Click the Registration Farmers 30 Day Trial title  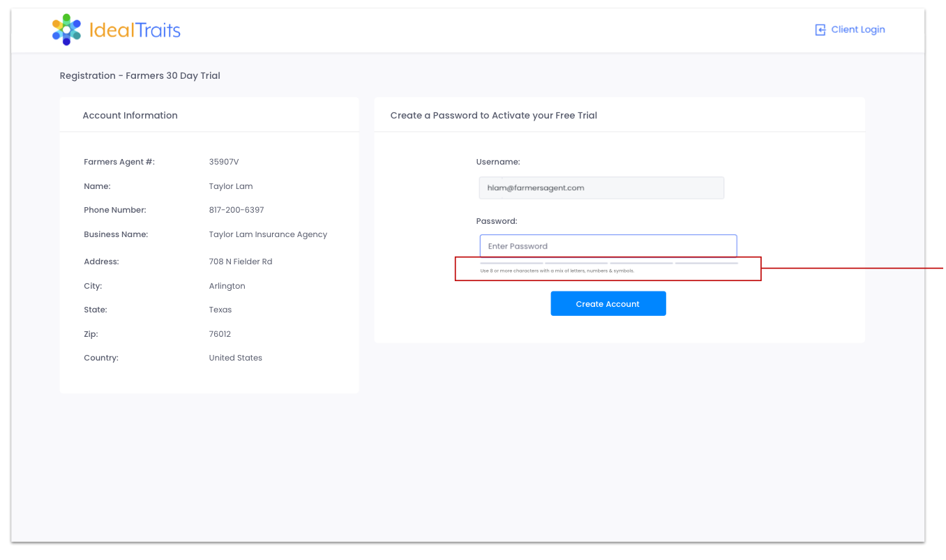pos(140,76)
